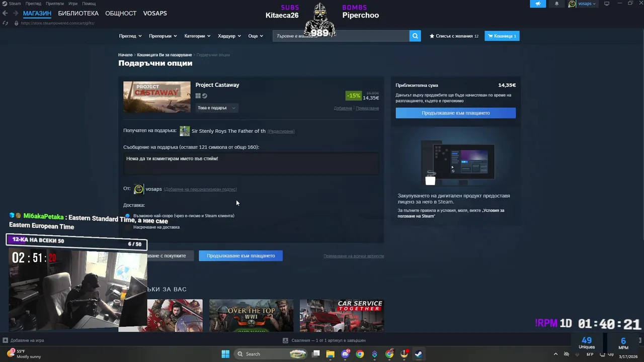
Task: Go forward with the right arrow
Action: pos(15,13)
